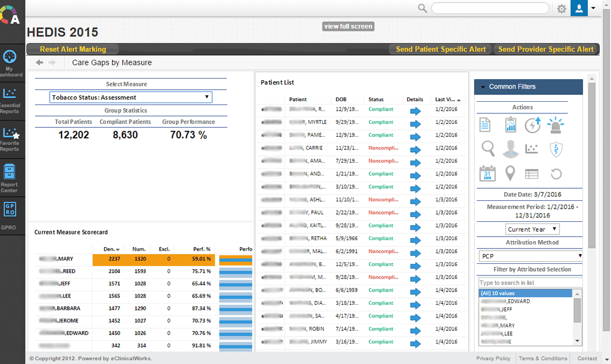The height and width of the screenshot is (364, 611).
Task: Click the location pin action icon
Action: click(510, 173)
